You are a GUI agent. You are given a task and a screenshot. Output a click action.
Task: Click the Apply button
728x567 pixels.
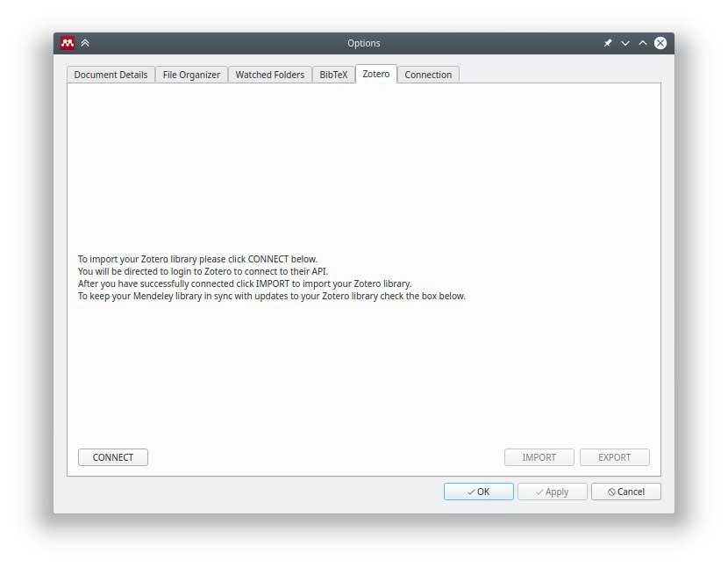click(x=553, y=492)
